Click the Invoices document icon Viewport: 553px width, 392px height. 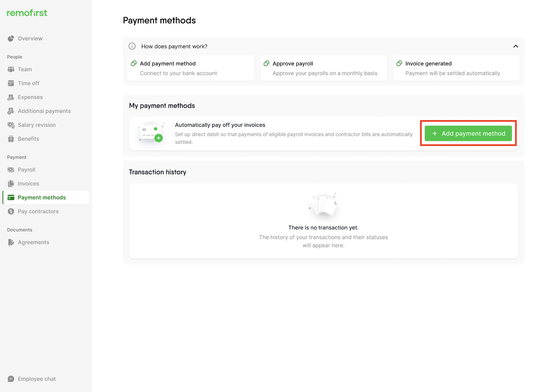[11, 184]
